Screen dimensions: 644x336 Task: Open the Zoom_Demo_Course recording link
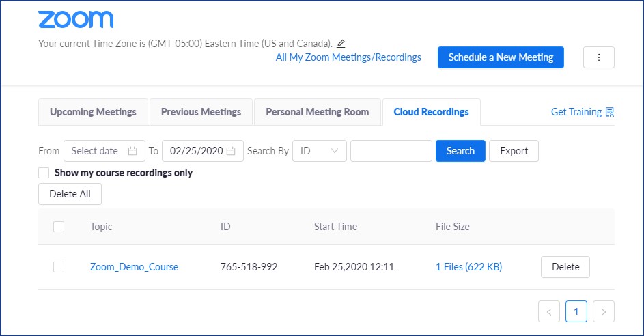coord(134,267)
